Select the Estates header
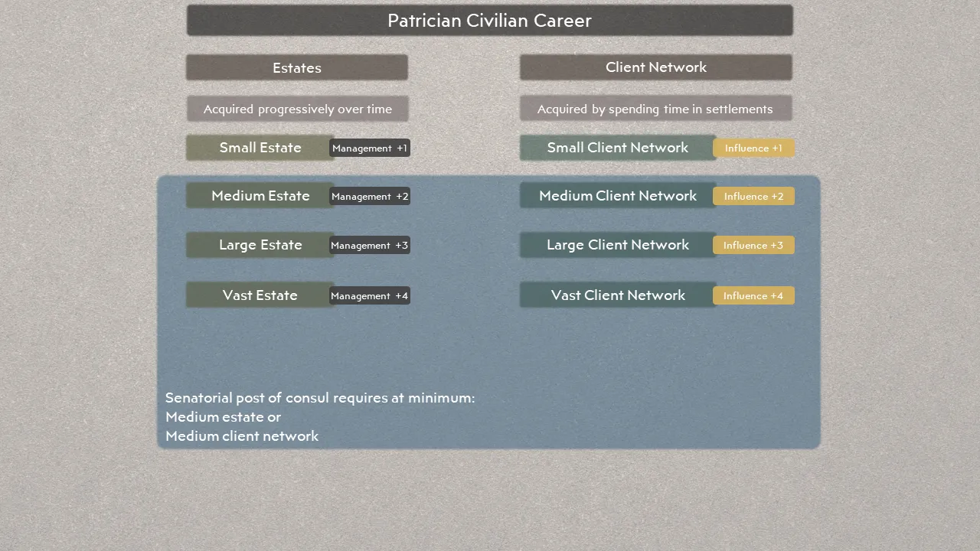The width and height of the screenshot is (980, 551). [x=297, y=67]
